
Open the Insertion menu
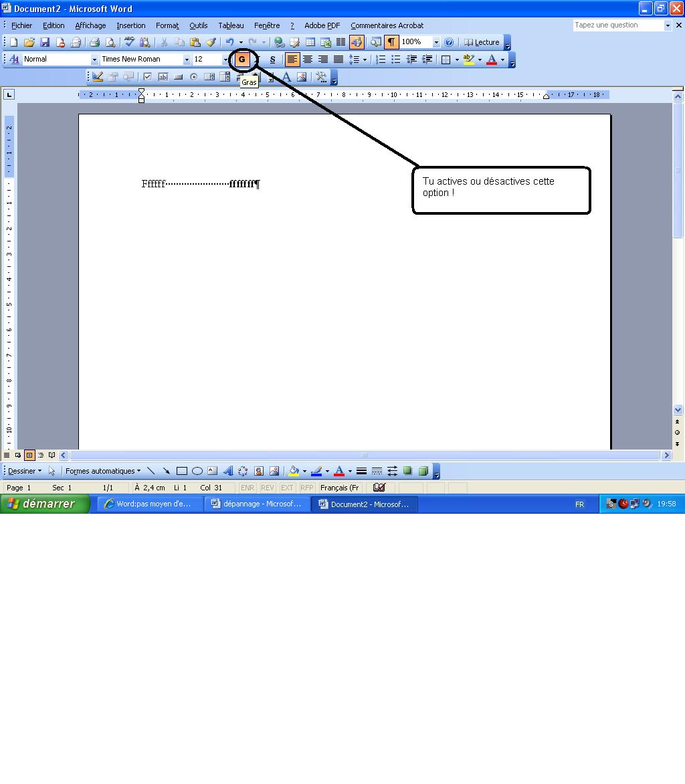coord(130,25)
